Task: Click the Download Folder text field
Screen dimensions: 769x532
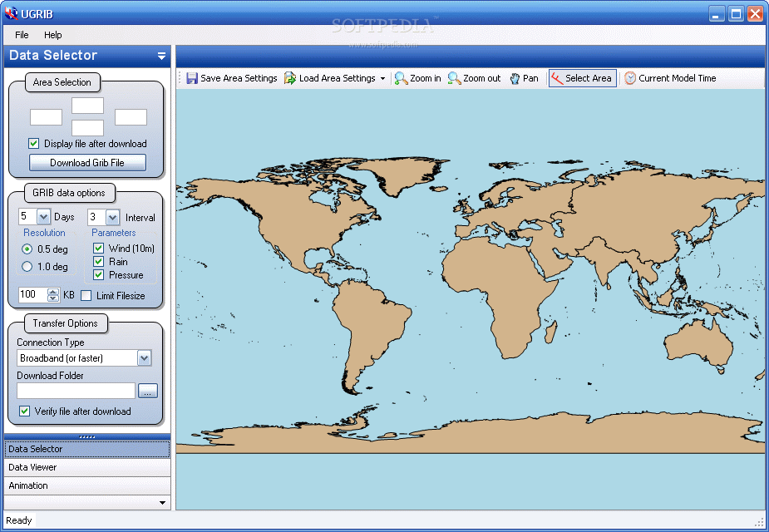Action: pos(76,391)
